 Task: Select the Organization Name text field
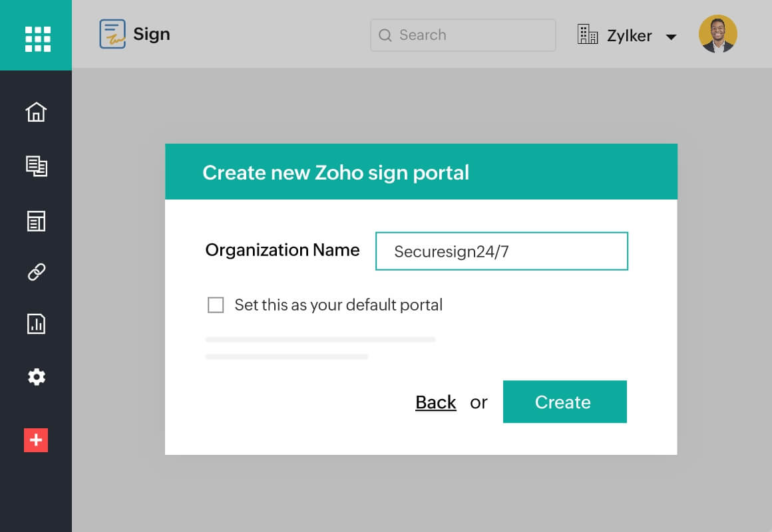(x=502, y=251)
